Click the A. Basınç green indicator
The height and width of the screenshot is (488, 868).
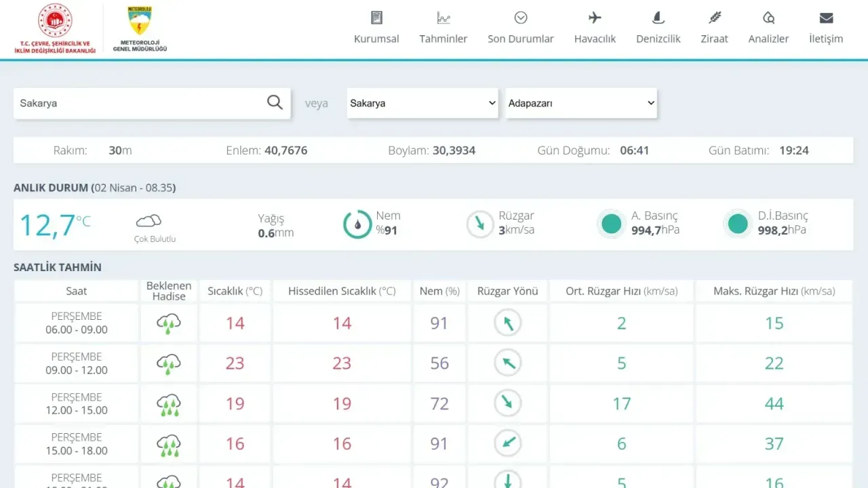612,224
